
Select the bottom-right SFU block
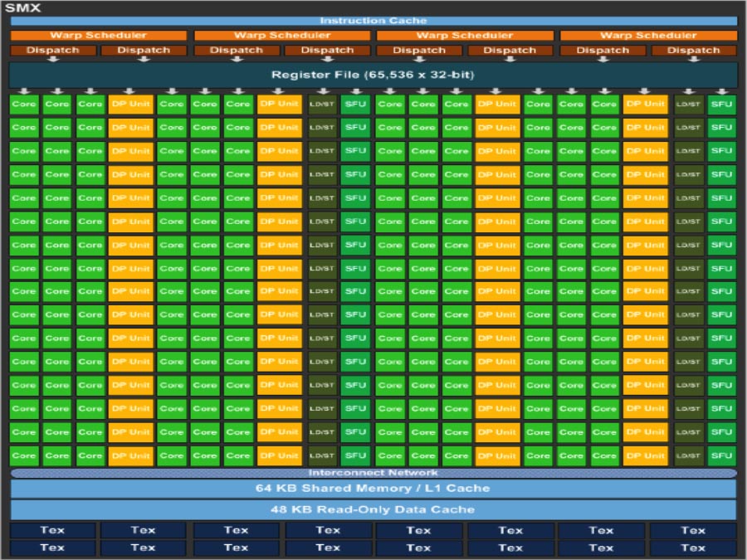(x=721, y=455)
